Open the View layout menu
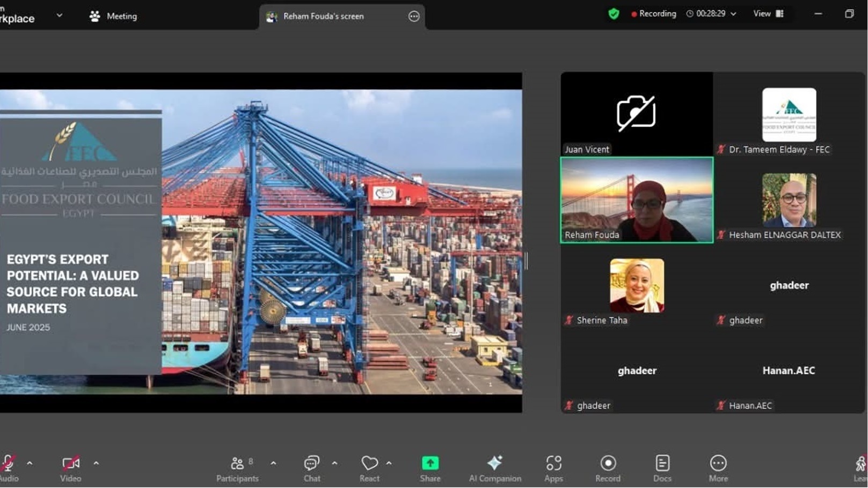 768,14
